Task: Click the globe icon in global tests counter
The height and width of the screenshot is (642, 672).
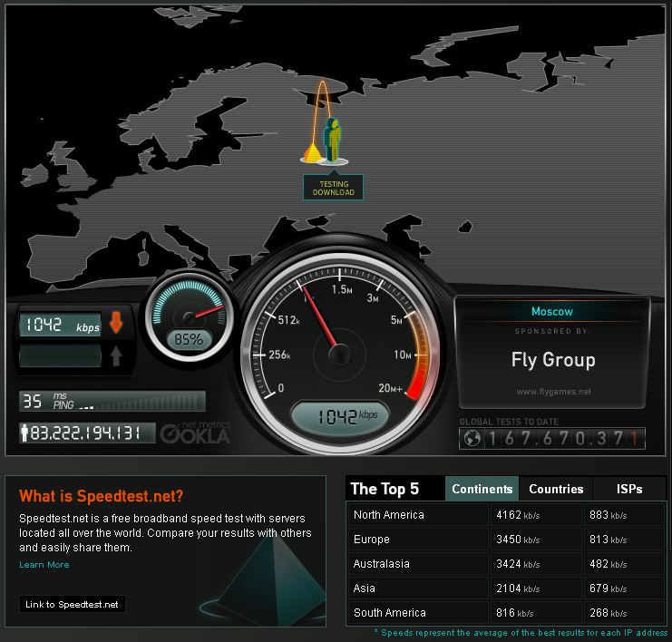Action: (472, 438)
